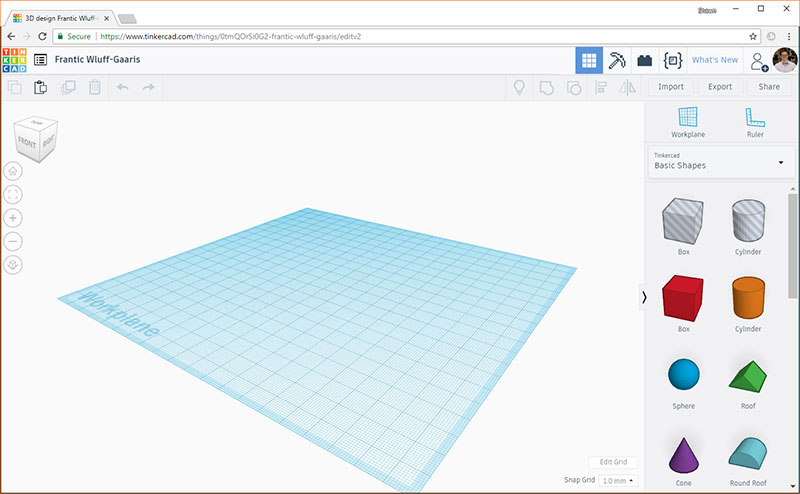Switch to Bricks mode icon
The height and width of the screenshot is (494, 800).
point(645,60)
